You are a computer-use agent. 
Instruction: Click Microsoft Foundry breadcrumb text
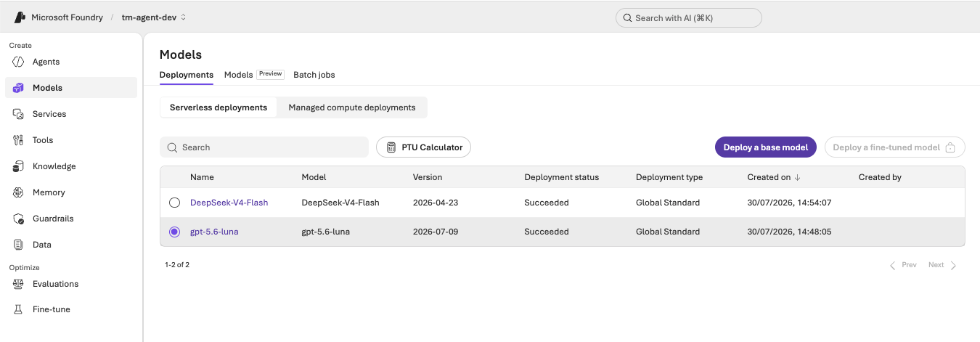point(67,17)
